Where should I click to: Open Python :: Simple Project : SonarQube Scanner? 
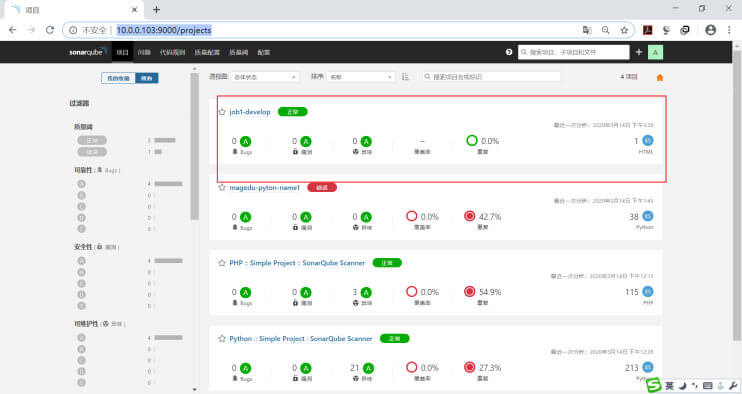click(x=300, y=339)
